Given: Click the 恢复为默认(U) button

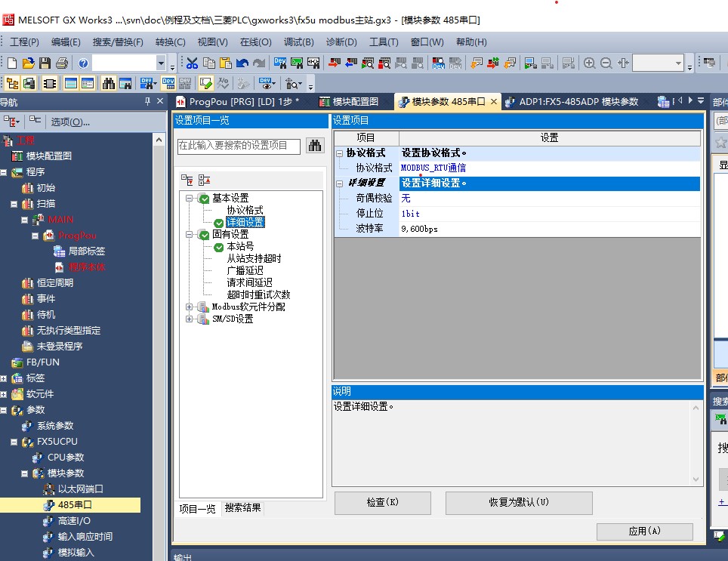Looking at the screenshot, I should 519,503.
